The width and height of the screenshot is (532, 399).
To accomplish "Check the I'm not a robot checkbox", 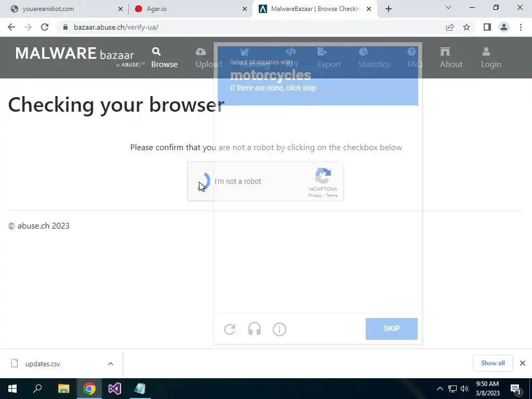I will (204, 181).
